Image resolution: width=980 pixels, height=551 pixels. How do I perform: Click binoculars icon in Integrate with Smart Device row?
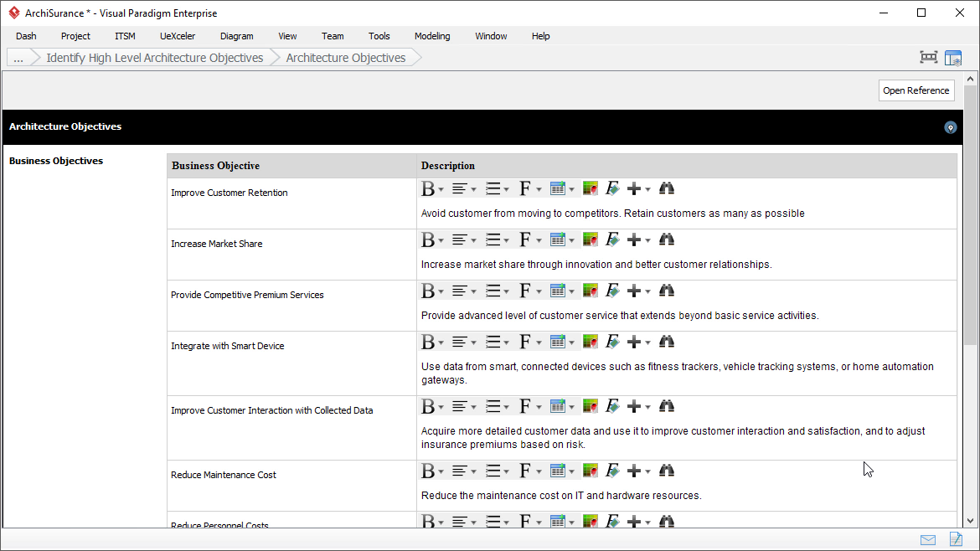pyautogui.click(x=666, y=342)
